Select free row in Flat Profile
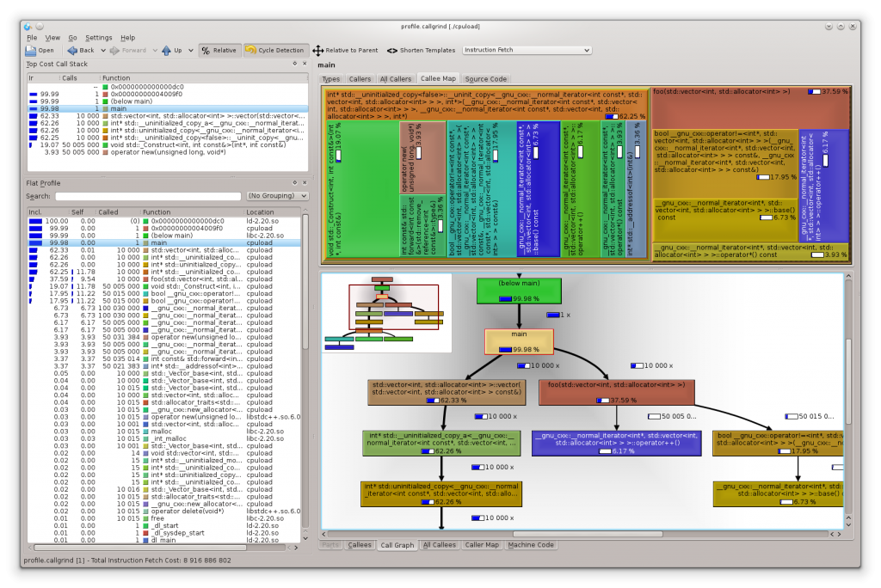This screenshot has height=588, width=881. click(164, 518)
